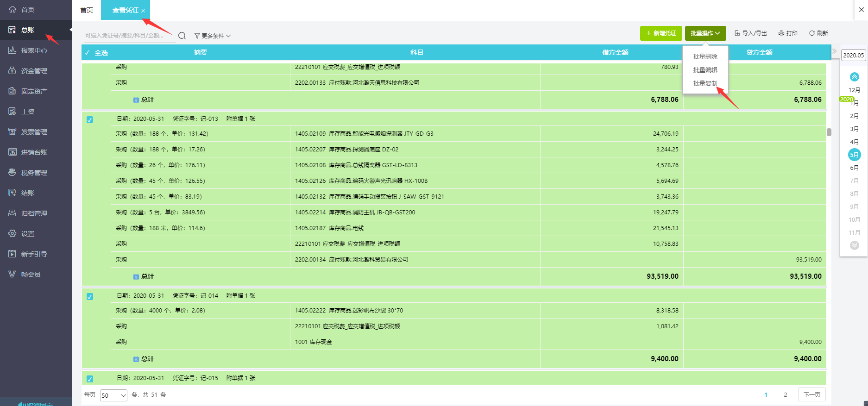Open 税务管理 in the sidebar
This screenshot has width=868, height=406.
(36, 173)
